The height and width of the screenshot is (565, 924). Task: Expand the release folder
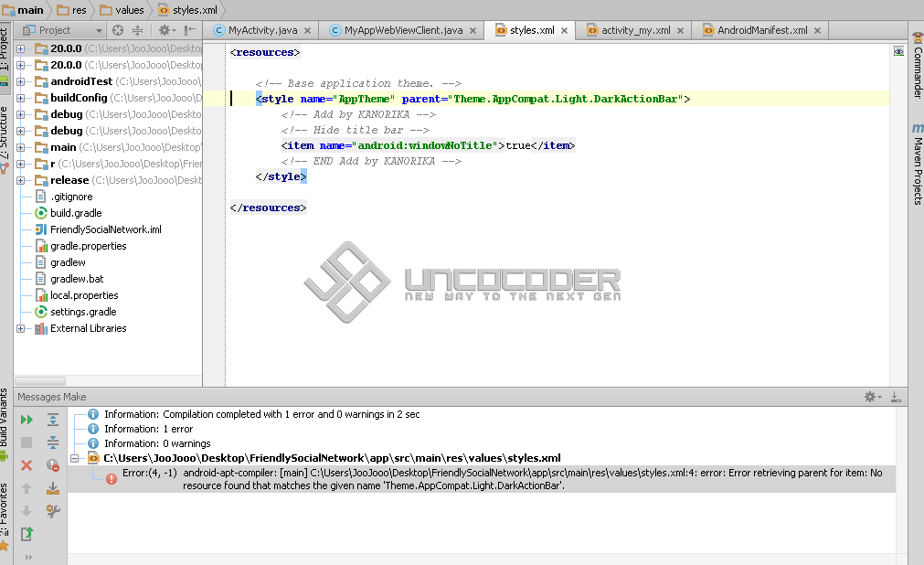pyautogui.click(x=21, y=180)
